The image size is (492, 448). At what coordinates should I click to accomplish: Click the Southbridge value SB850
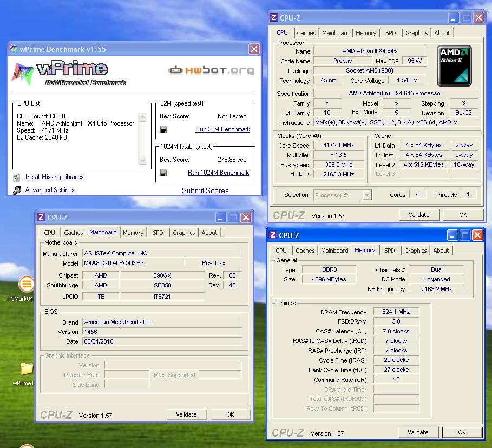point(162,285)
